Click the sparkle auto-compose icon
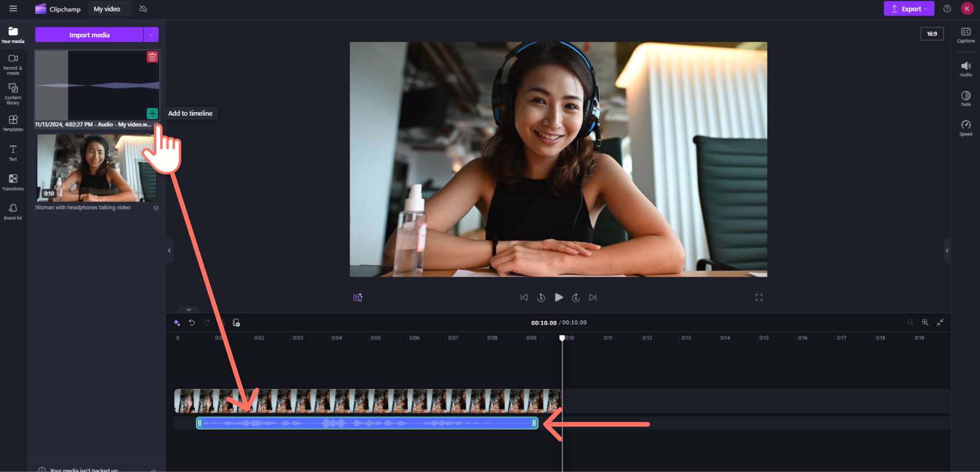The image size is (980, 472). pyautogui.click(x=177, y=323)
